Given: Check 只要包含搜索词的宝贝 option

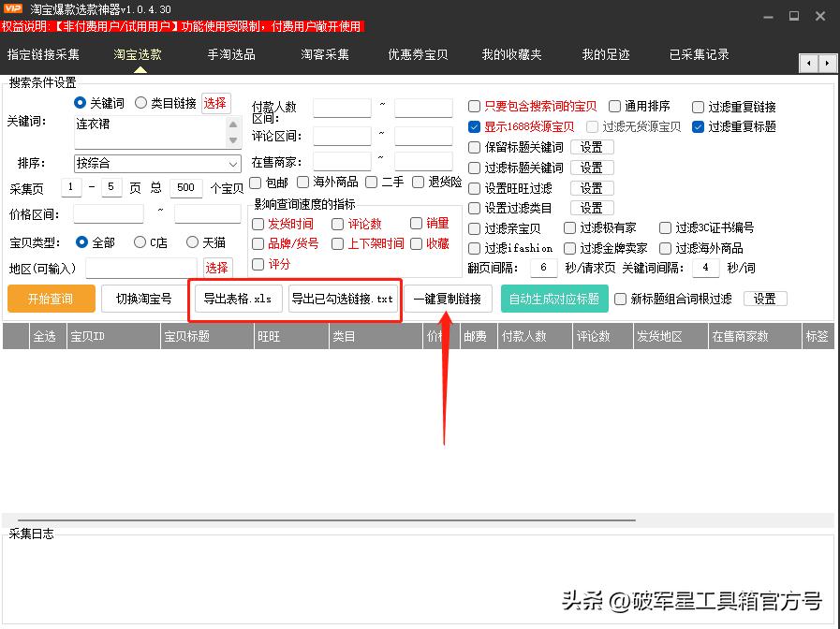Looking at the screenshot, I should (473, 105).
